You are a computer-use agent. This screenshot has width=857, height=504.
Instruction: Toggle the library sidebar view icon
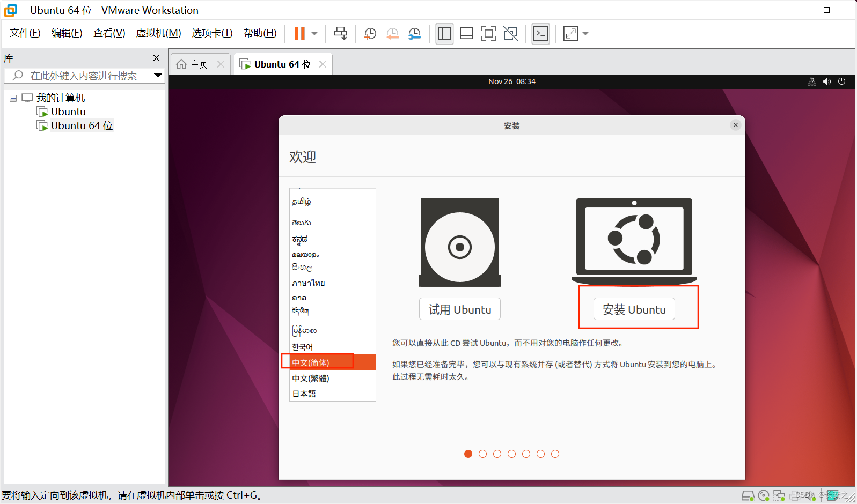444,33
